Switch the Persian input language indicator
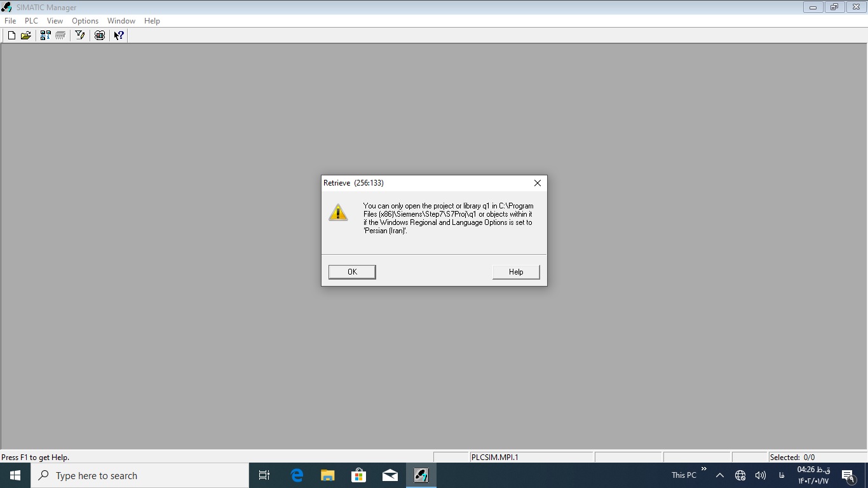 pos(782,475)
